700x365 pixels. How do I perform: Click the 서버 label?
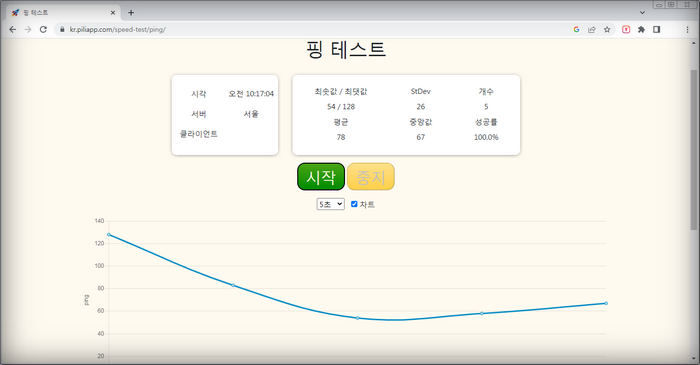tap(199, 114)
